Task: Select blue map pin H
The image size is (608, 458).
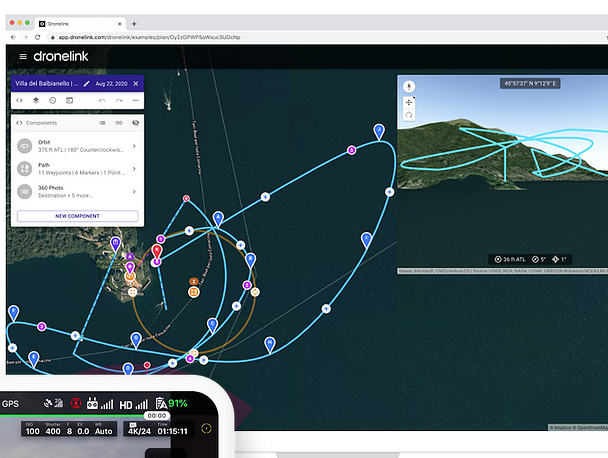Action: tap(270, 345)
